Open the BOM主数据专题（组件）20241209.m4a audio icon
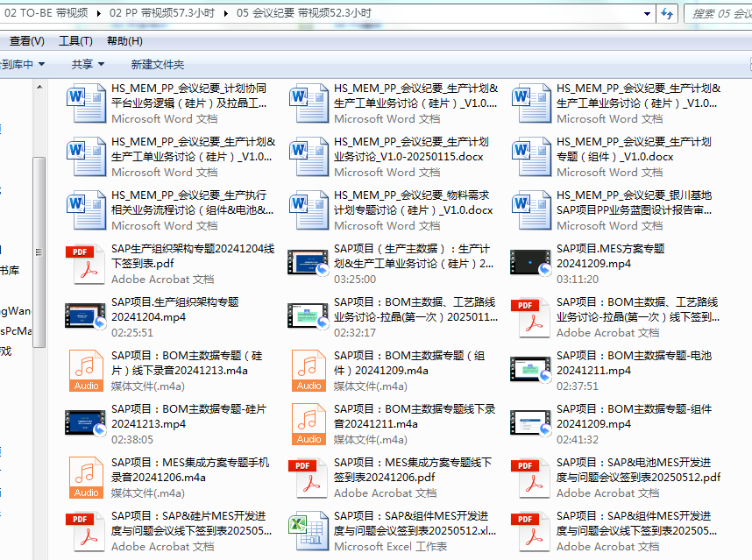The width and height of the screenshot is (752, 560). (308, 371)
